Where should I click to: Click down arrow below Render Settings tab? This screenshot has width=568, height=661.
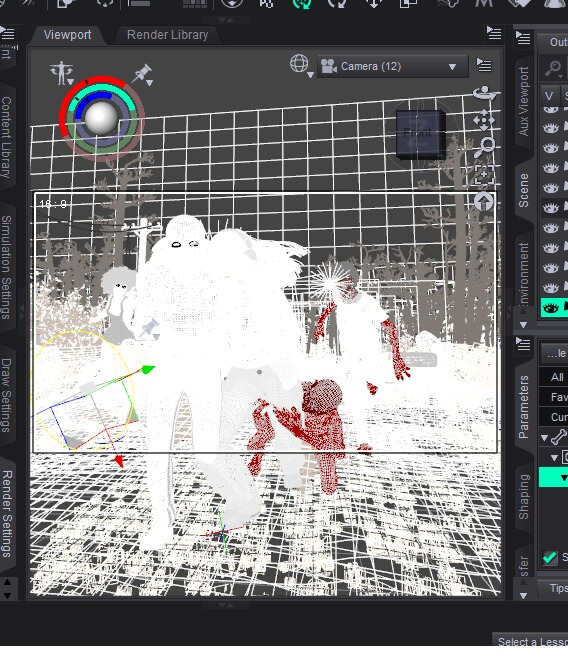click(x=8, y=595)
